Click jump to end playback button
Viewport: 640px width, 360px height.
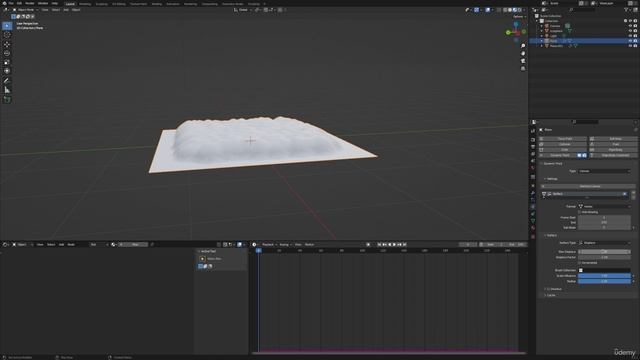coord(404,244)
